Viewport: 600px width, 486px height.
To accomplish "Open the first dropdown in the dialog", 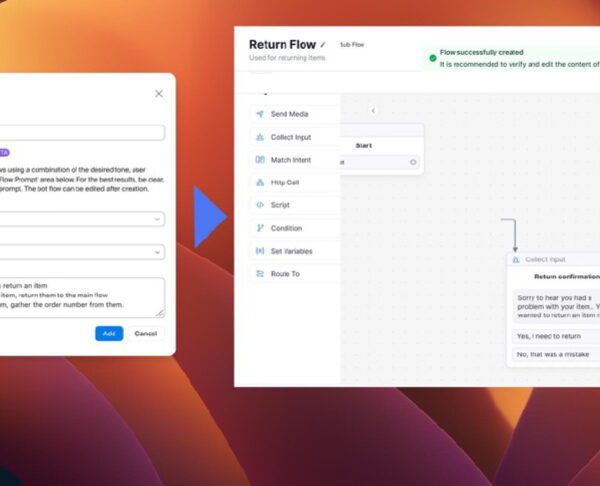I will click(x=82, y=219).
